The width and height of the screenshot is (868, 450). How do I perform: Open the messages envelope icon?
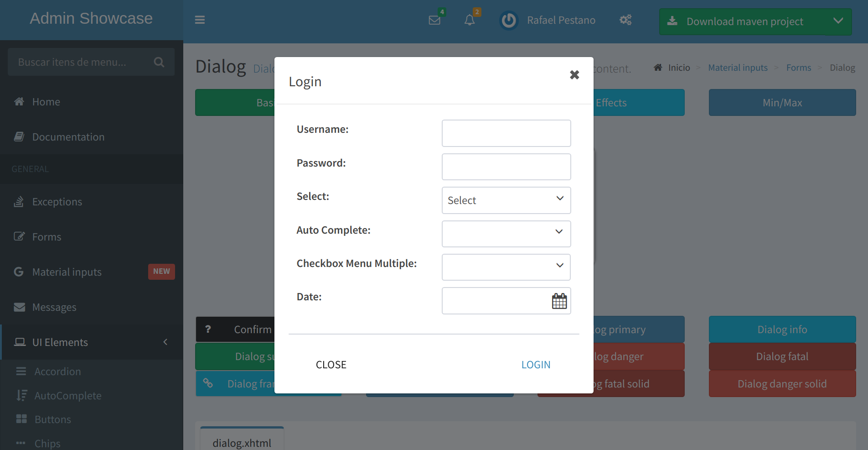pos(434,20)
